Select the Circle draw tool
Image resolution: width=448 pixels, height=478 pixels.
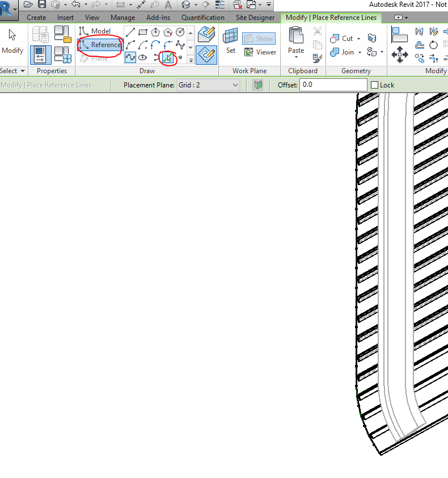180,32
